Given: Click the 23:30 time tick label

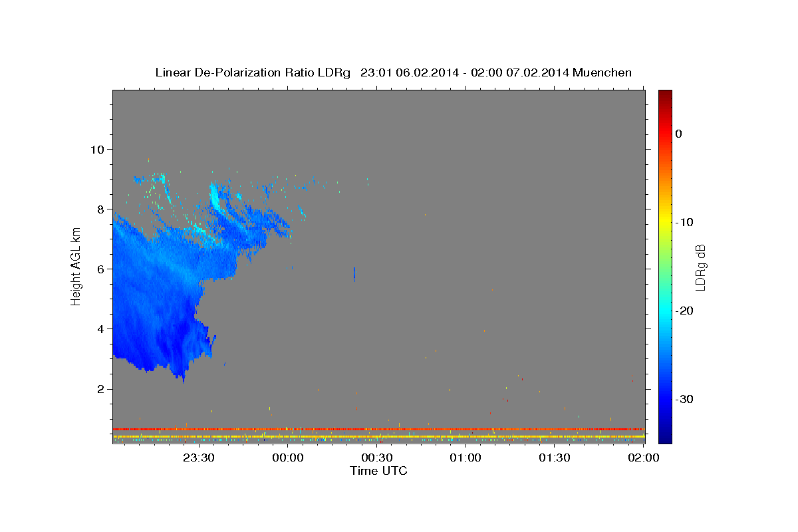Looking at the screenshot, I should coord(199,458).
